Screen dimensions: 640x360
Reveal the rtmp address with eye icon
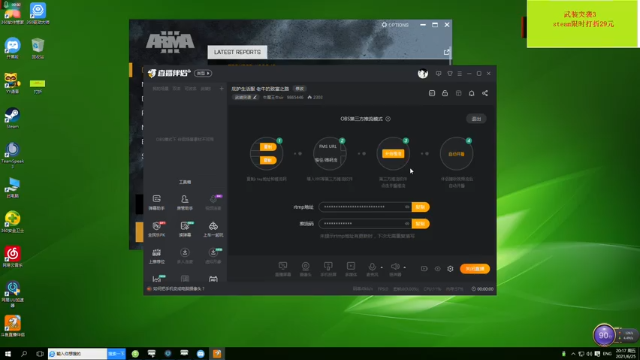pos(407,207)
